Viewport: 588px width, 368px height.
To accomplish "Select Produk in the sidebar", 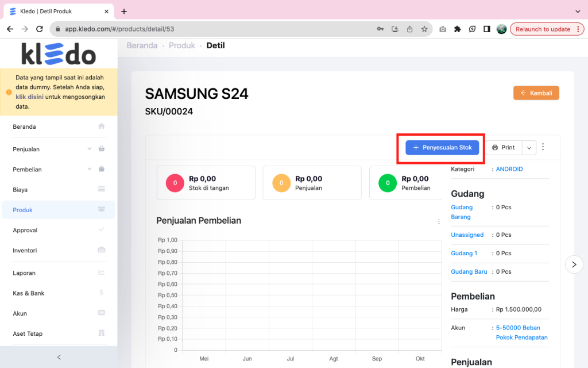I will click(x=59, y=210).
